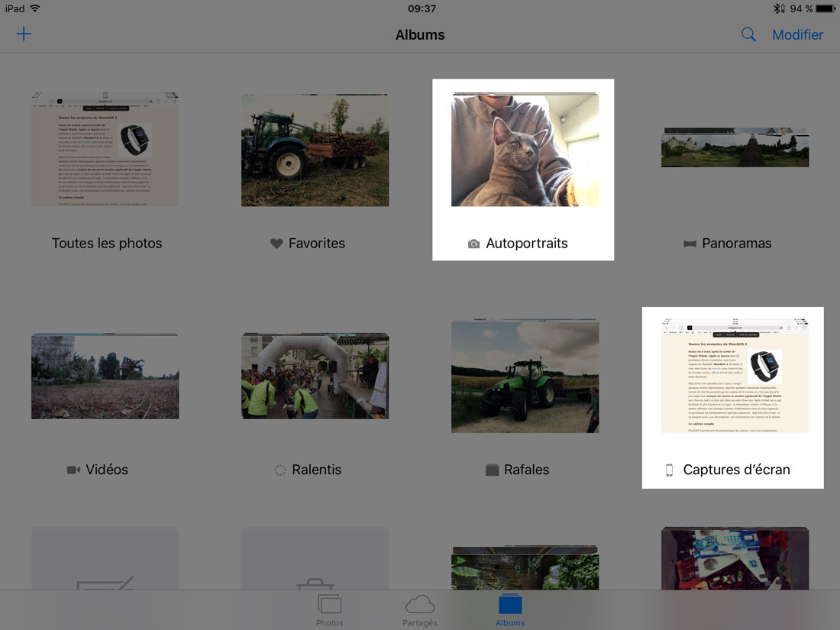840x630 pixels.
Task: Select the Autoportraits album label
Action: click(x=527, y=243)
